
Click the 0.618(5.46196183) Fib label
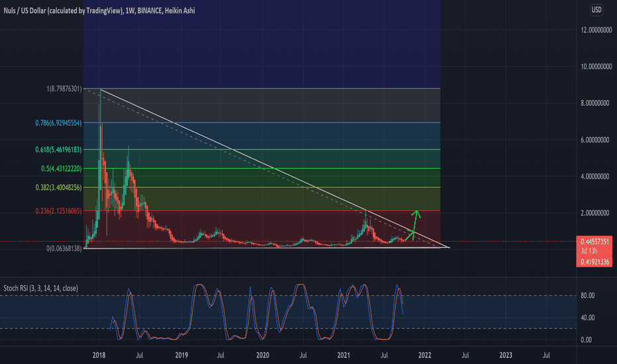point(59,150)
